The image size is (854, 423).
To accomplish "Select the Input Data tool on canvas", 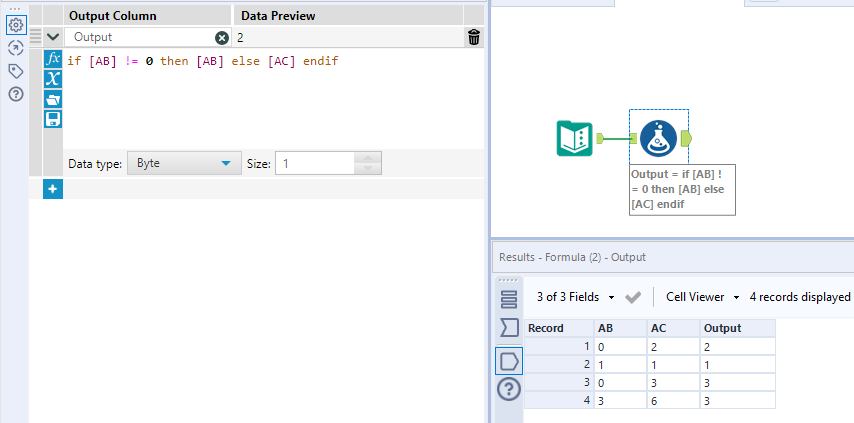I will click(x=574, y=138).
